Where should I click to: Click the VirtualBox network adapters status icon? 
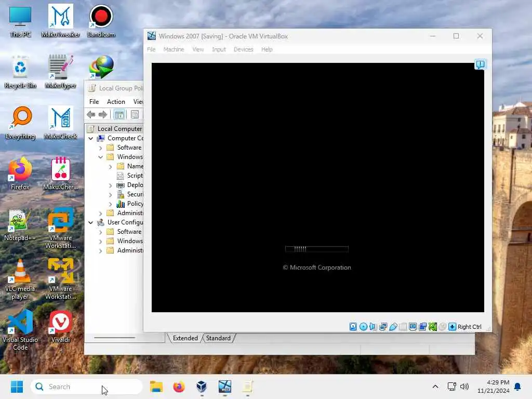(x=383, y=327)
